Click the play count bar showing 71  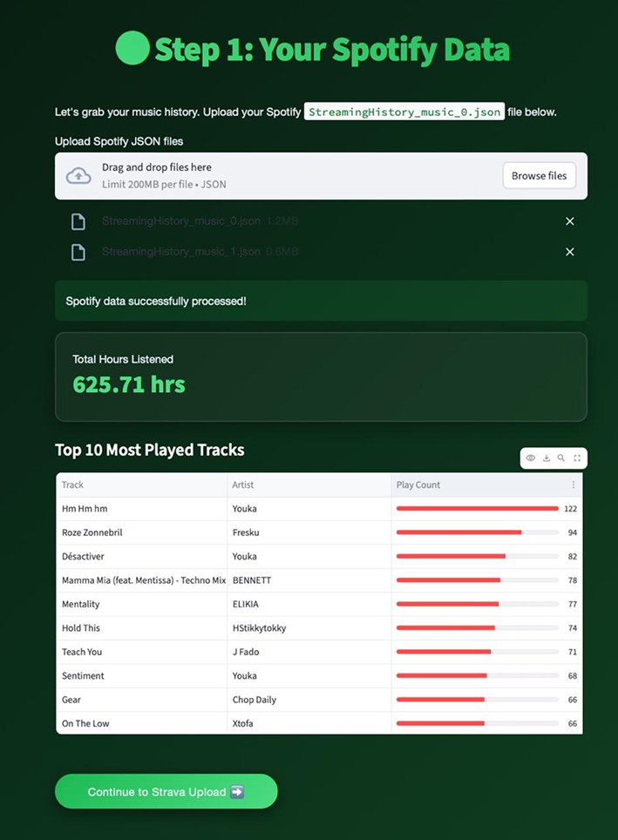point(477,652)
